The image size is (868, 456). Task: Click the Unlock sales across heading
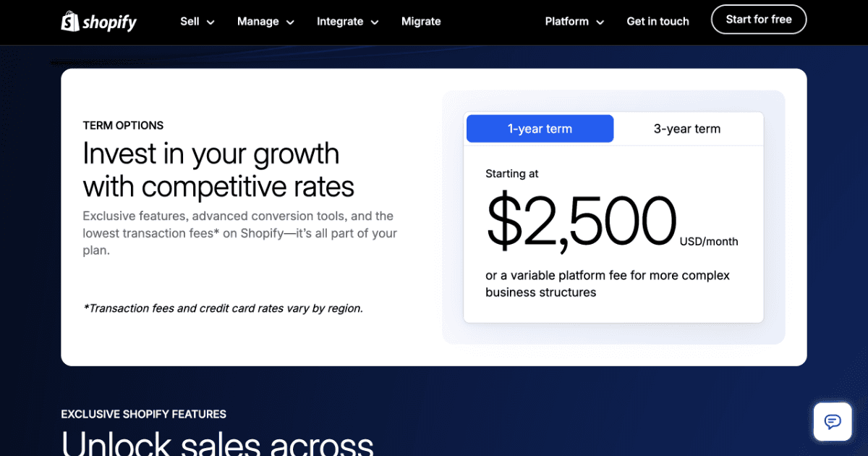218,443
